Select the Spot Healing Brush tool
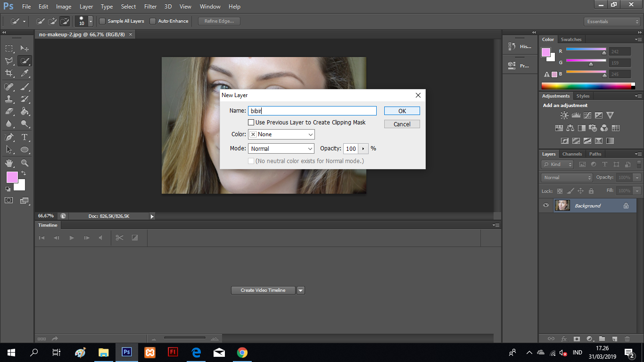This screenshot has height=362, width=644. tap(9, 86)
